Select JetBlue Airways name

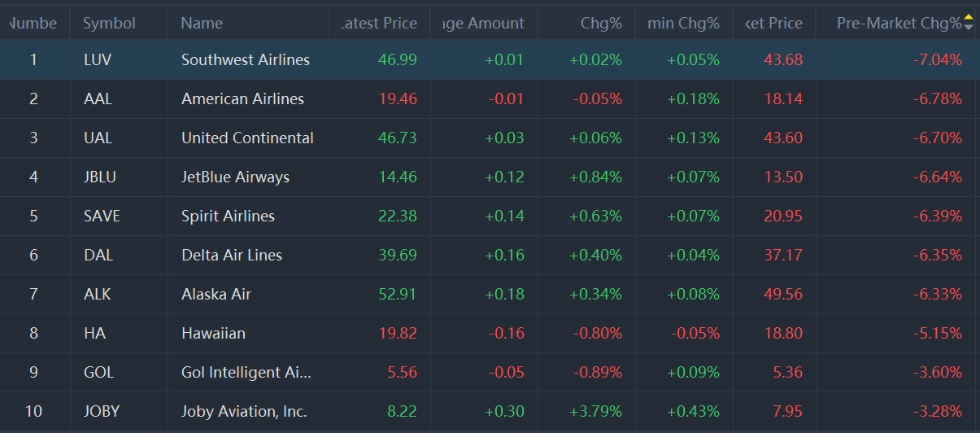(x=235, y=177)
